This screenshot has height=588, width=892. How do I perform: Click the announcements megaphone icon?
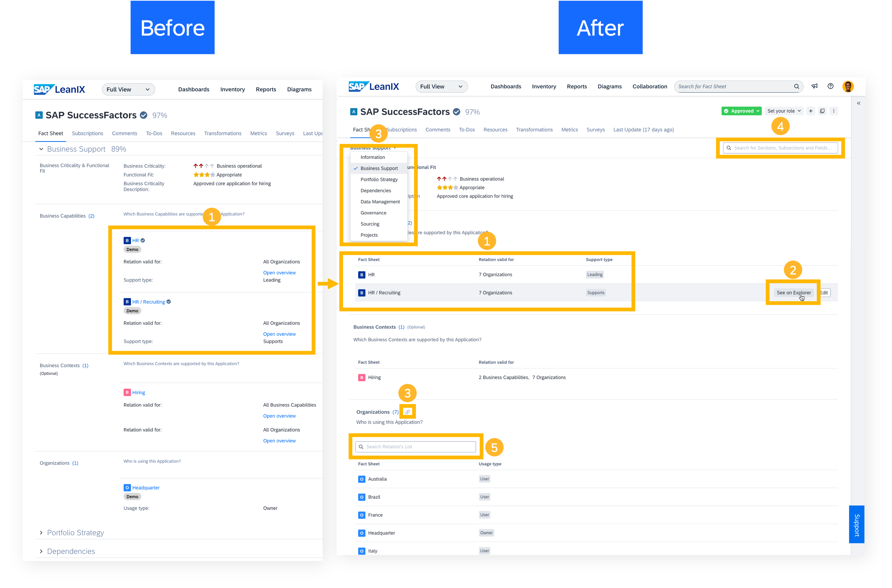(814, 86)
